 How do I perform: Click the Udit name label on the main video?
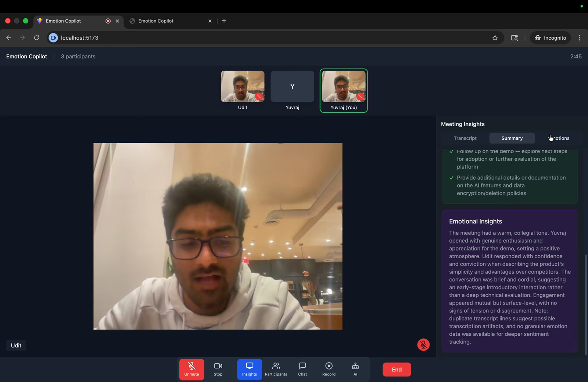16,345
